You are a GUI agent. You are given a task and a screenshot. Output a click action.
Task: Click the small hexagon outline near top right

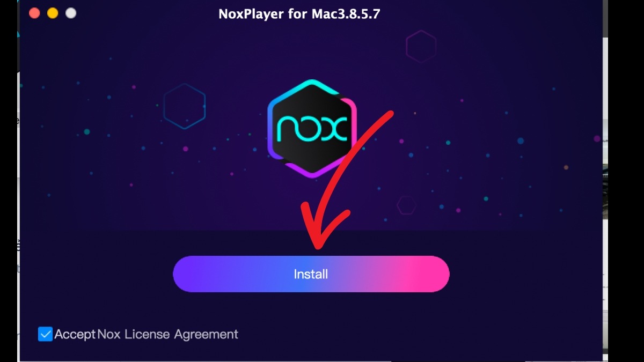click(421, 47)
